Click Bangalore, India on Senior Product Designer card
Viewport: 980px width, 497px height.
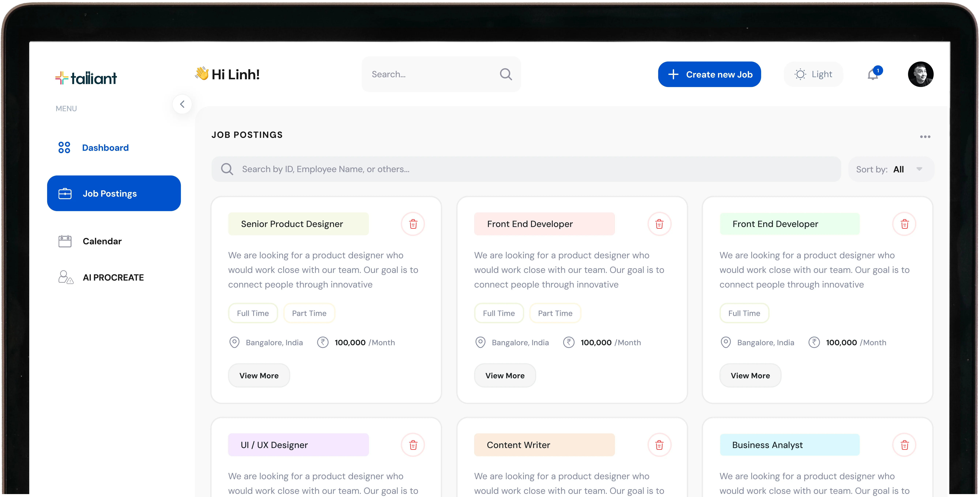274,343
